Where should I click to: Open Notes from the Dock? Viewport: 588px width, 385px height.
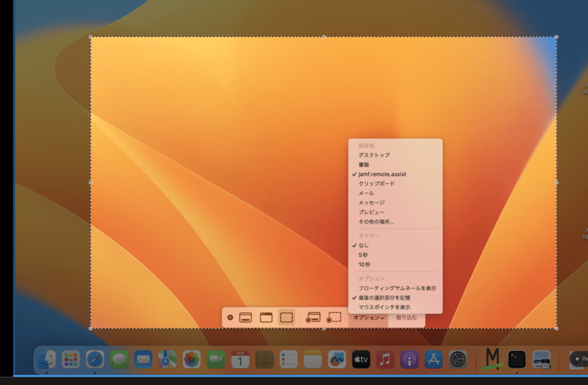313,359
